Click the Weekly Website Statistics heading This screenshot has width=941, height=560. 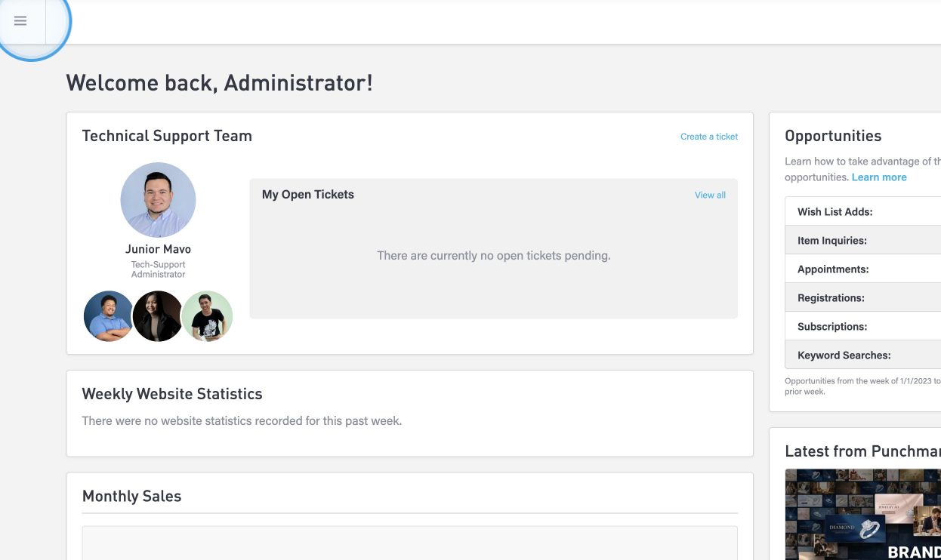point(171,394)
